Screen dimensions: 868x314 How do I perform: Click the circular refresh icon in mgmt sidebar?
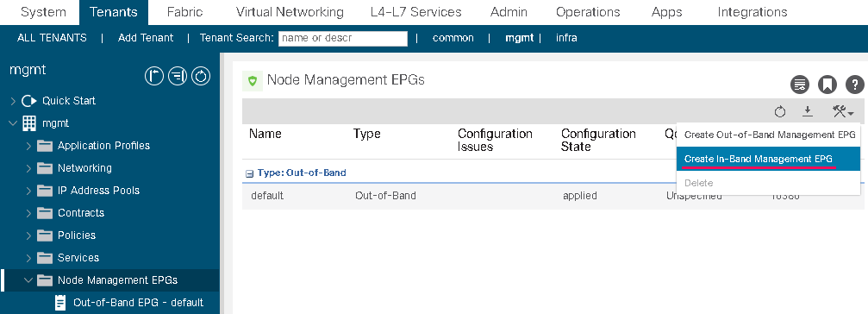point(201,76)
